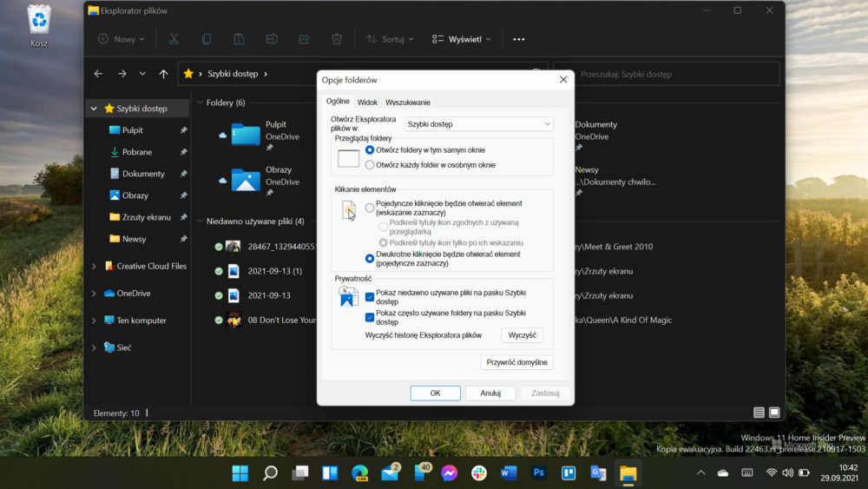Select 'Pojedyncze kliknięcie' single-click radio
Image resolution: width=868 pixels, height=489 pixels.
370,208
